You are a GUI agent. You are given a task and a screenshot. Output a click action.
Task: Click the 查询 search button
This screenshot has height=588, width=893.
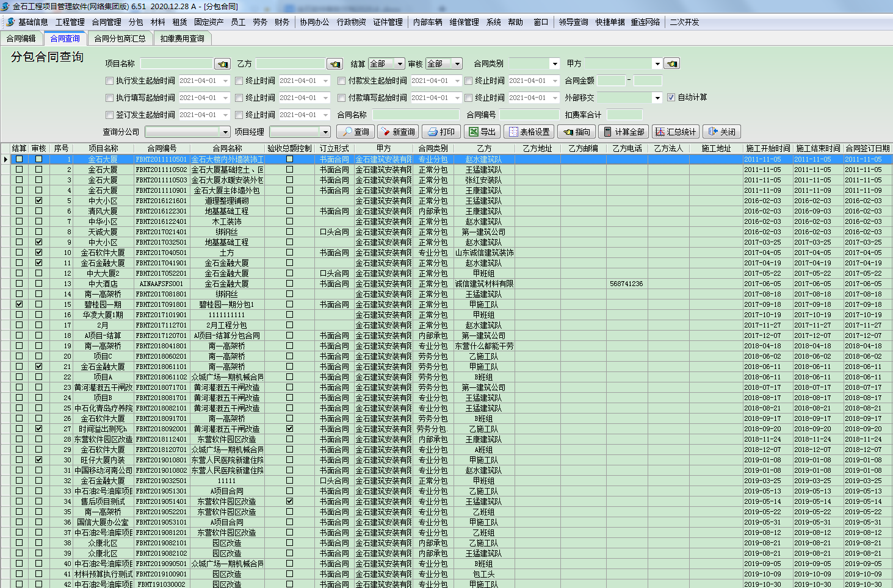(355, 132)
